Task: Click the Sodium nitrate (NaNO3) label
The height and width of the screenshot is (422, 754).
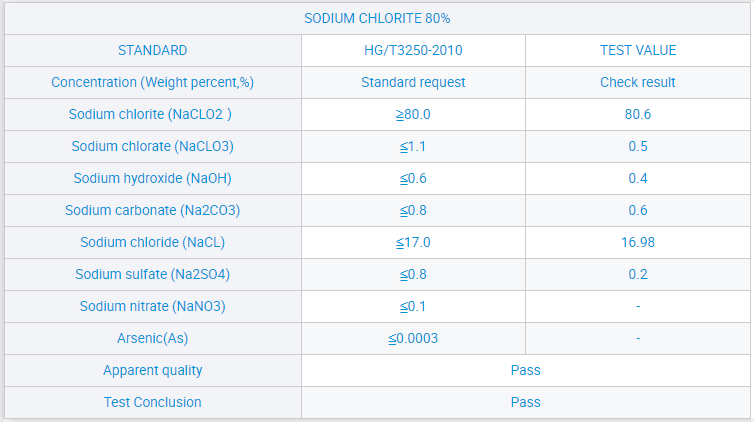Action: click(x=152, y=306)
